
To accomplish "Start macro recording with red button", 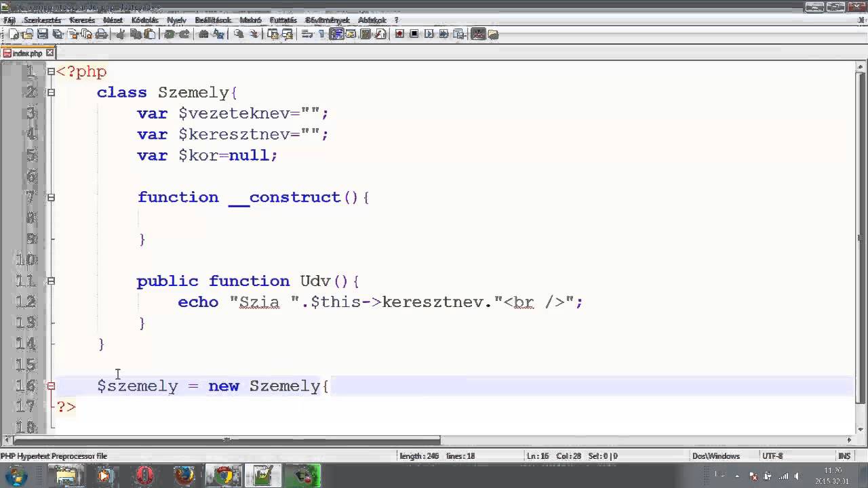I will point(399,34).
